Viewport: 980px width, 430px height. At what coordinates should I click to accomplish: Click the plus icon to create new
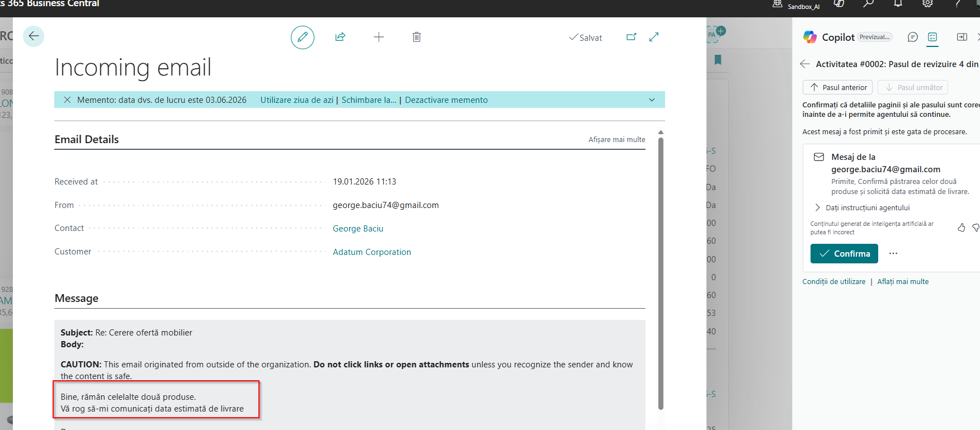[x=379, y=37]
